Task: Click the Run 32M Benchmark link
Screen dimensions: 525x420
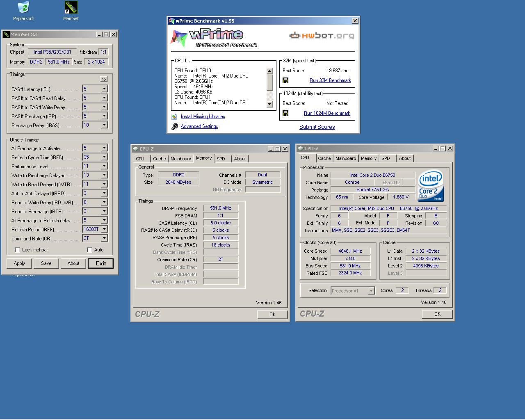Action: (x=330, y=80)
